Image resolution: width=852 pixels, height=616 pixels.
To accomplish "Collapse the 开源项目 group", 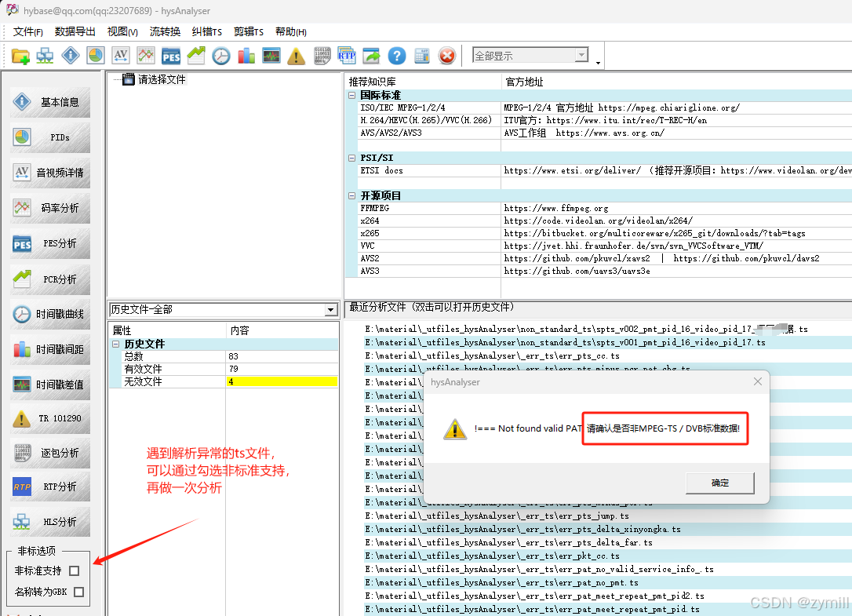I will click(x=351, y=195).
